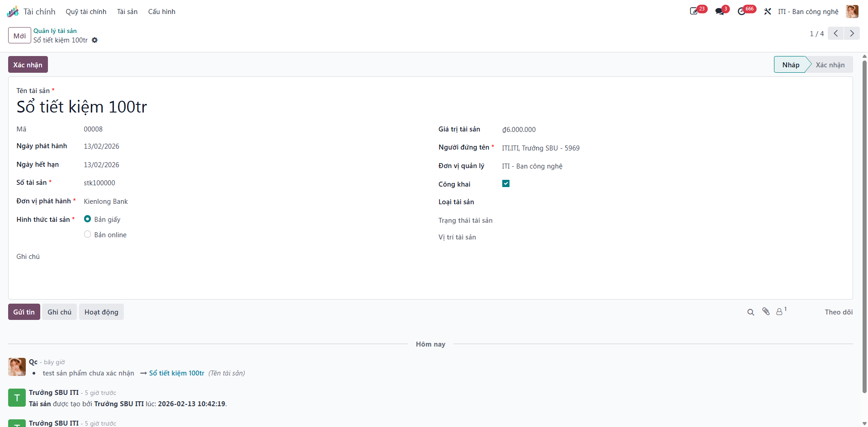Switch company via ITI - Ban công nghệ
Screen dimensions: 868x427
click(x=808, y=12)
